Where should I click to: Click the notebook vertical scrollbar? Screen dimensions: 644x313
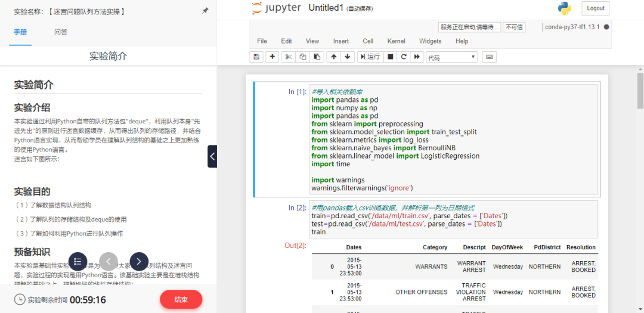click(640, 89)
